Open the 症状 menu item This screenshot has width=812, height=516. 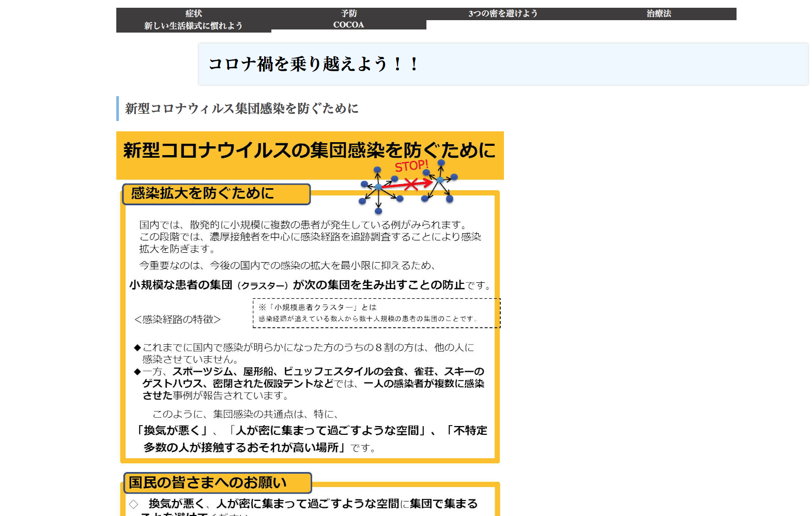(193, 13)
